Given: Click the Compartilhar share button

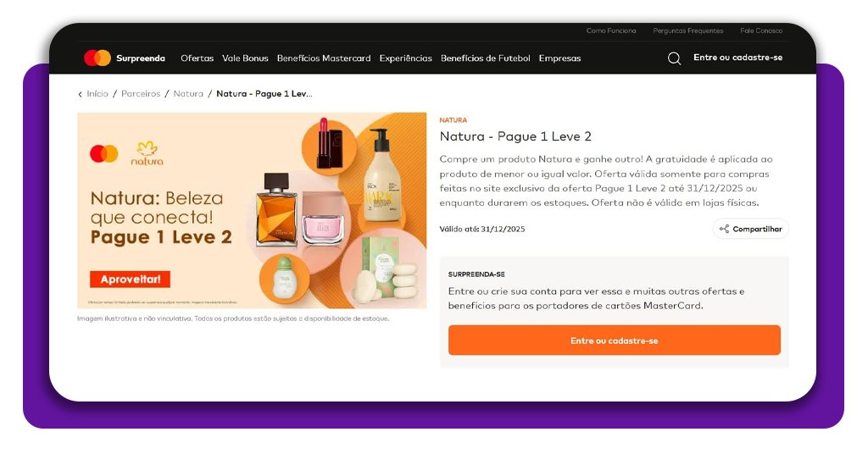Looking at the screenshot, I should click(751, 229).
